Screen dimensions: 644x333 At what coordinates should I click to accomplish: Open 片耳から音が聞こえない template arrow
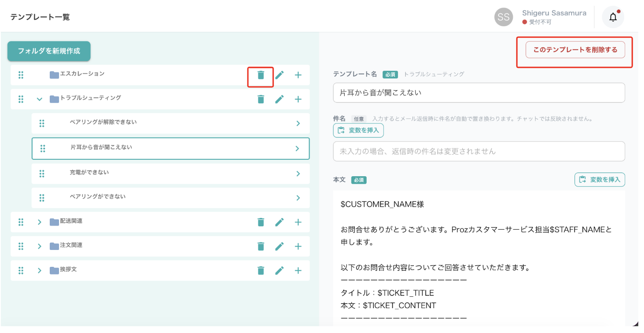point(297,148)
